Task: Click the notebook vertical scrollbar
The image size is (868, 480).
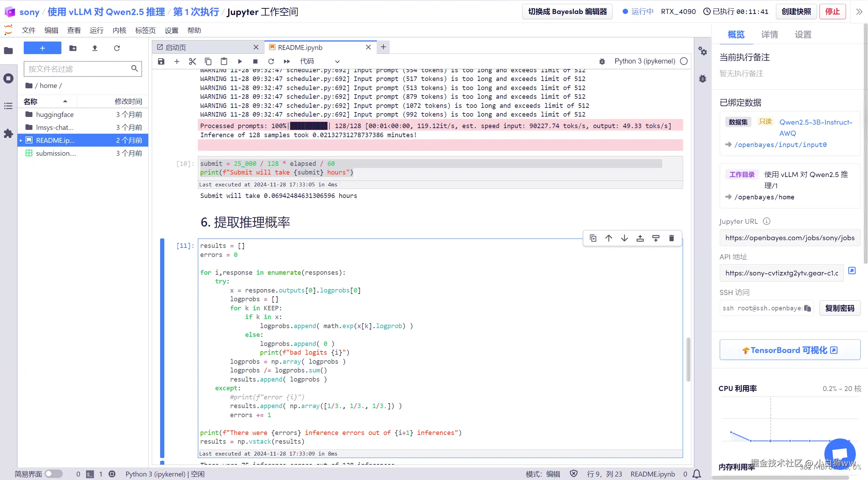Action: coord(688,360)
